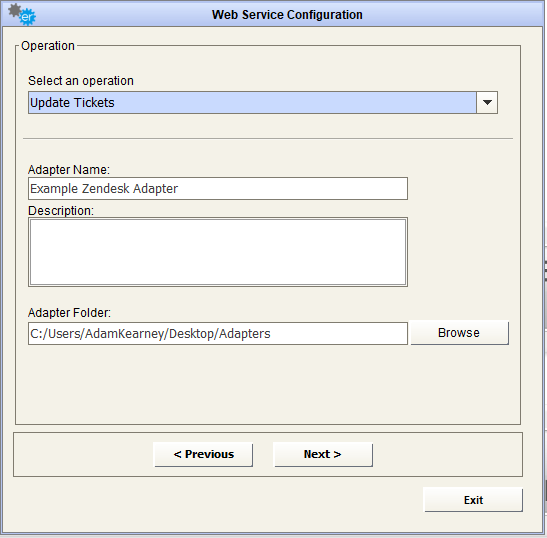Click inside the empty Description text area

point(218,252)
